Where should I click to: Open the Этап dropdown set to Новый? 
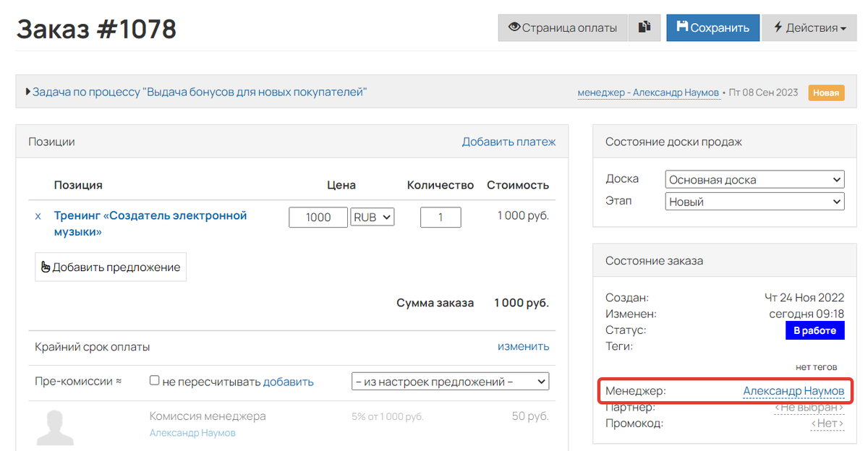pos(754,202)
